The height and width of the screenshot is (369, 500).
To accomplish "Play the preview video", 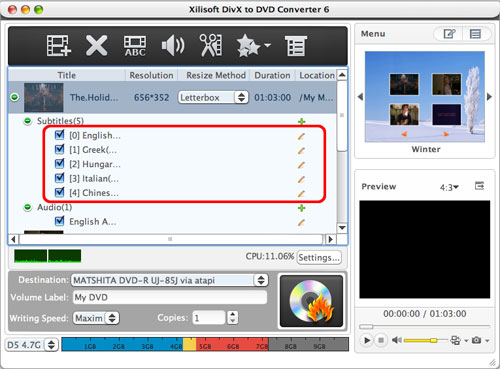I will (367, 340).
